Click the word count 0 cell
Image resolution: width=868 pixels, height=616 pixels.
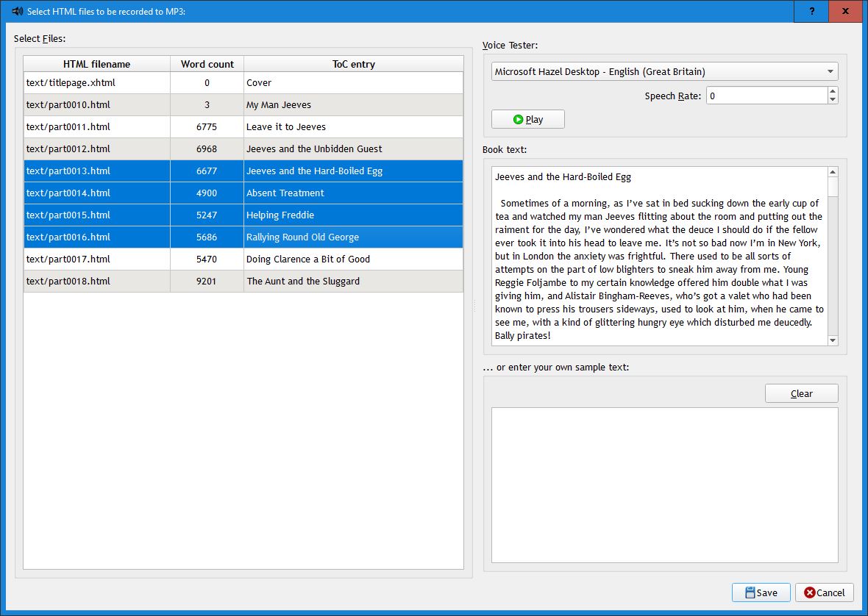(207, 83)
